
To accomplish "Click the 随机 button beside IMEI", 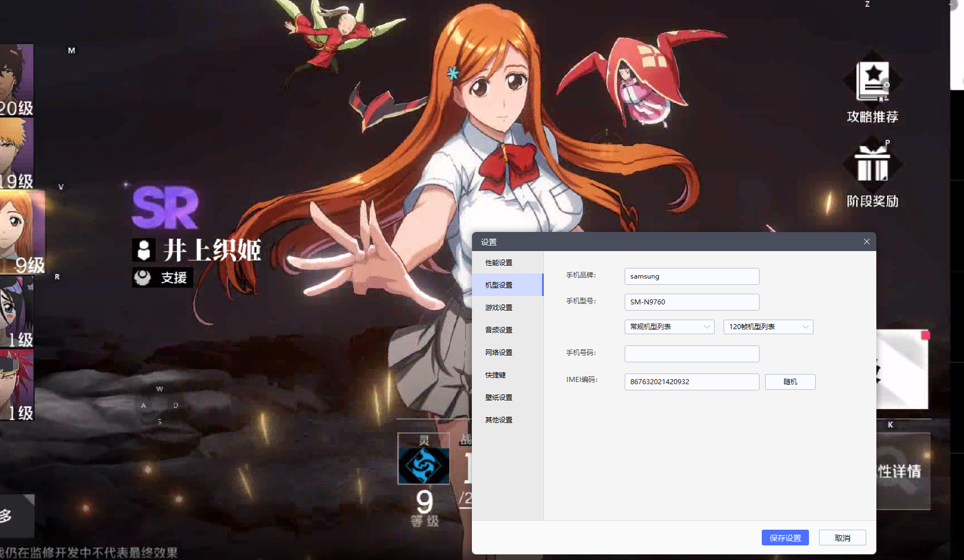I will point(790,382).
